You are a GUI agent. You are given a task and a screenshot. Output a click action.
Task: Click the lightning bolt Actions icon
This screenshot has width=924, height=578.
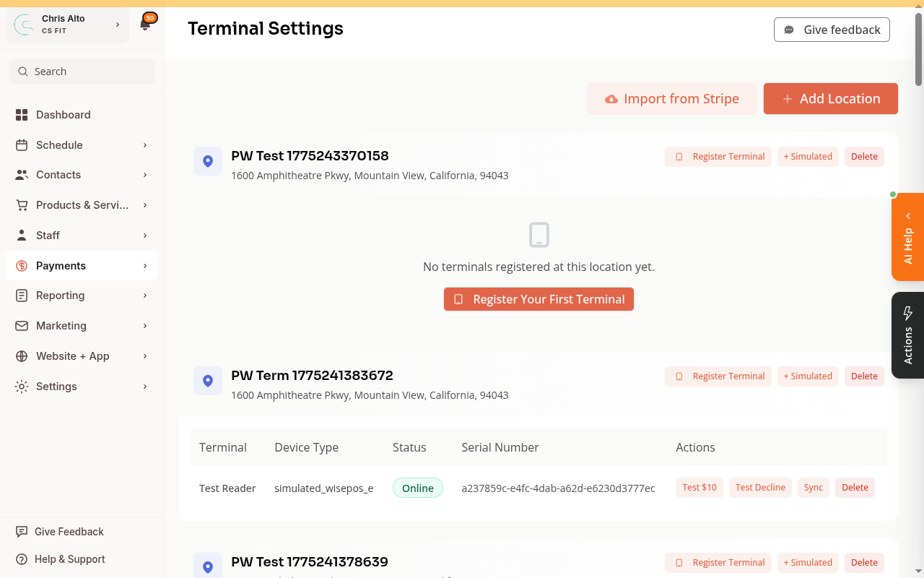908,313
